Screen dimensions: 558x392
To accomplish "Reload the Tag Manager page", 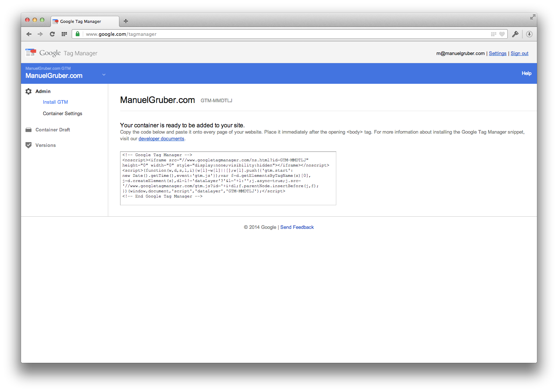I will [52, 34].
